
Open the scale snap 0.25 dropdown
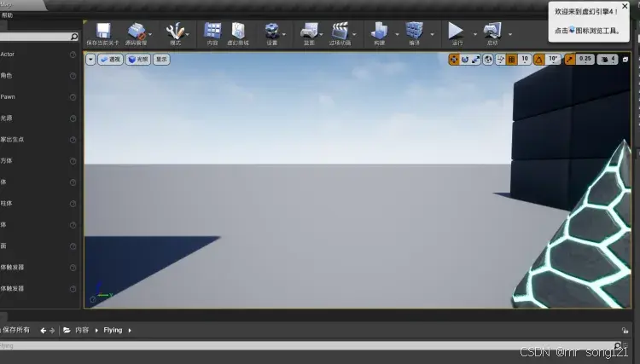585,60
